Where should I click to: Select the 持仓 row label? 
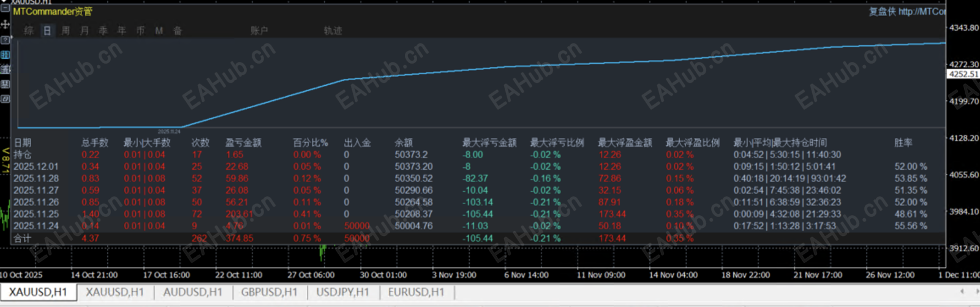(x=22, y=154)
